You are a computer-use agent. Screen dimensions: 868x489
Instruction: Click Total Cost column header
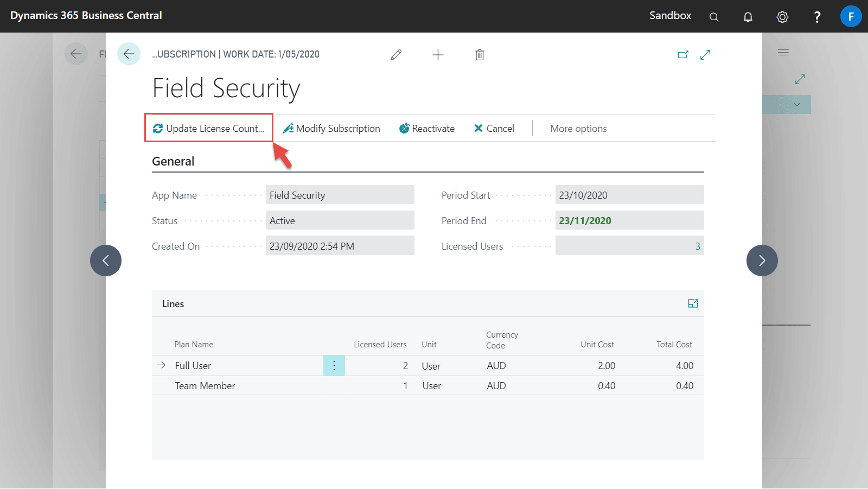pos(674,345)
